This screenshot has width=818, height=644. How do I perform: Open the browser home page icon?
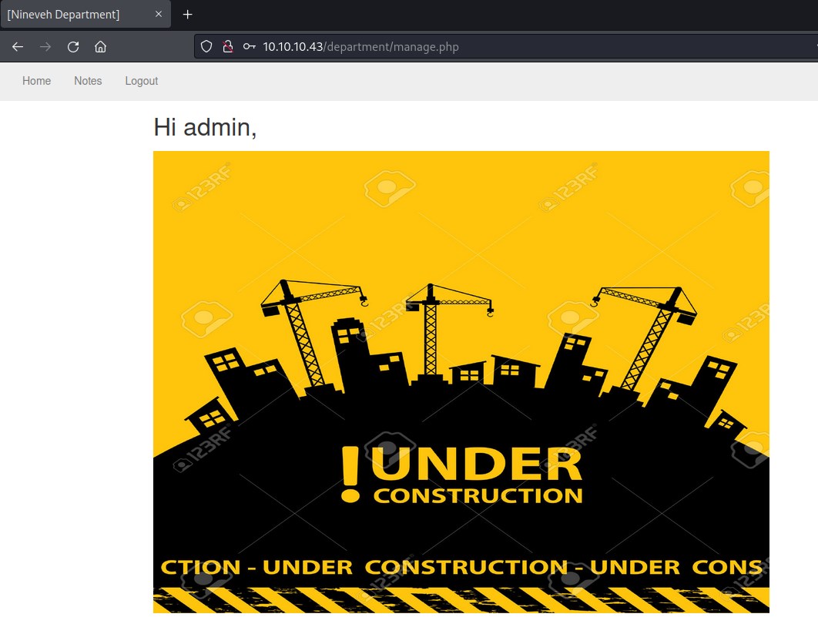(100, 47)
